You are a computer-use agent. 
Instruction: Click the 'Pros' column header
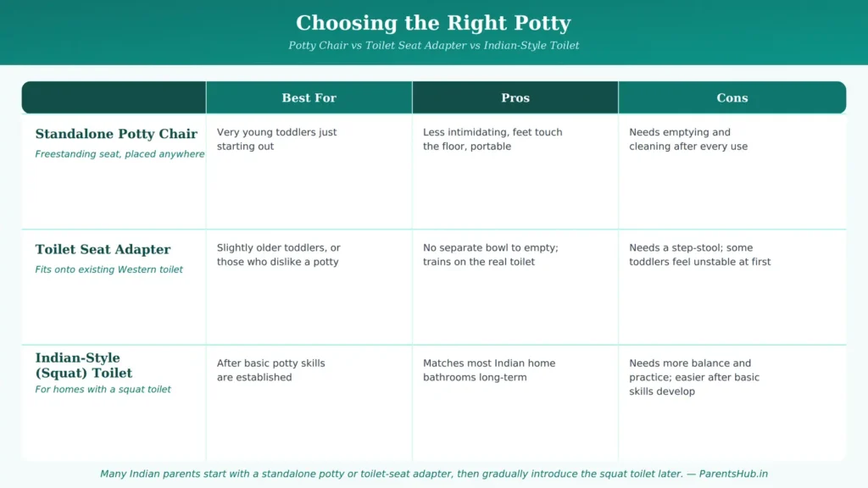(x=515, y=98)
